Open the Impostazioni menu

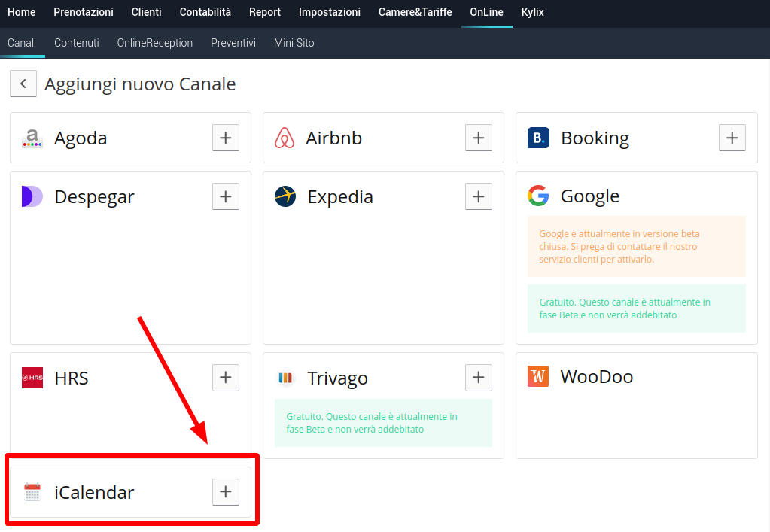330,12
